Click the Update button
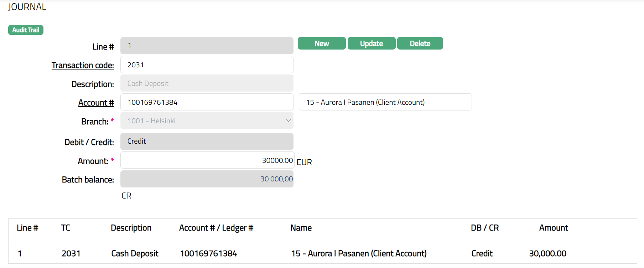 [371, 43]
